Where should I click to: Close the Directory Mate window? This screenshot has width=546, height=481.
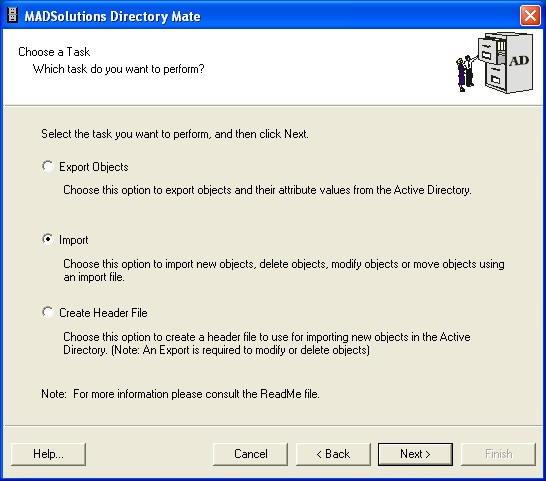pos(530,16)
